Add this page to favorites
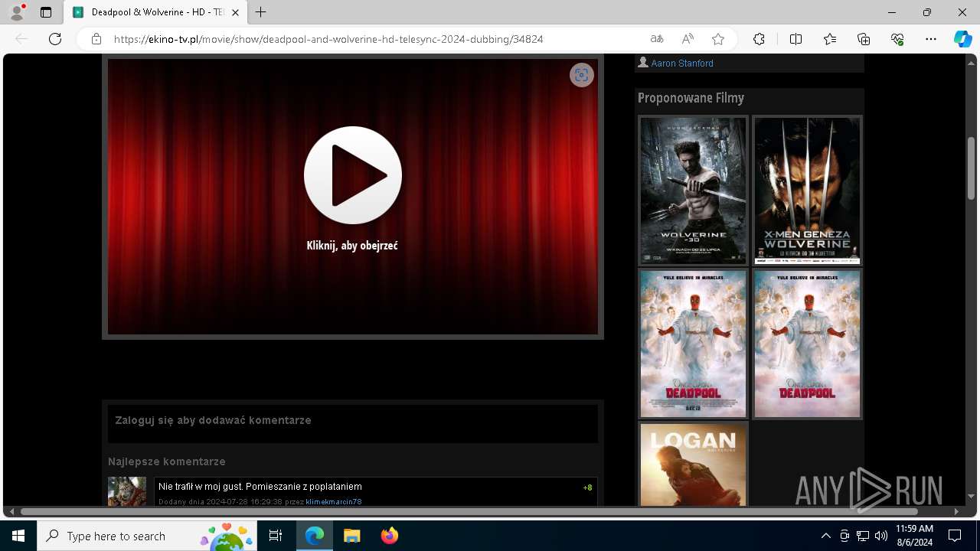Screen dimensions: 980x551 (x=718, y=39)
